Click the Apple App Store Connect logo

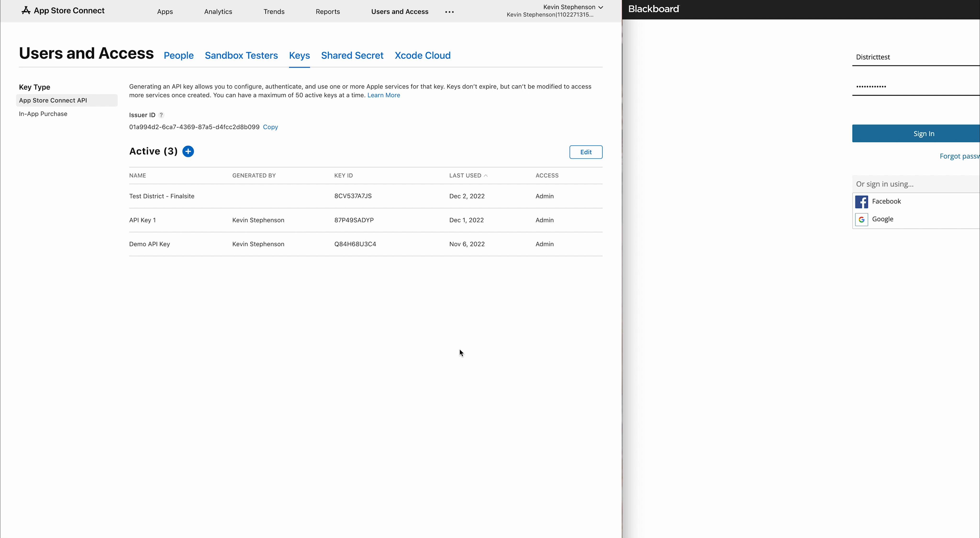pyautogui.click(x=26, y=10)
